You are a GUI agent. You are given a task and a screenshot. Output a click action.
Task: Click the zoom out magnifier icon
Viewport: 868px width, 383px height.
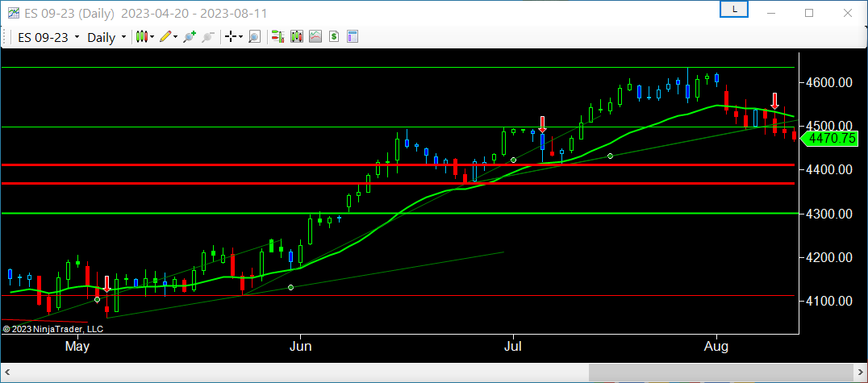point(208,37)
